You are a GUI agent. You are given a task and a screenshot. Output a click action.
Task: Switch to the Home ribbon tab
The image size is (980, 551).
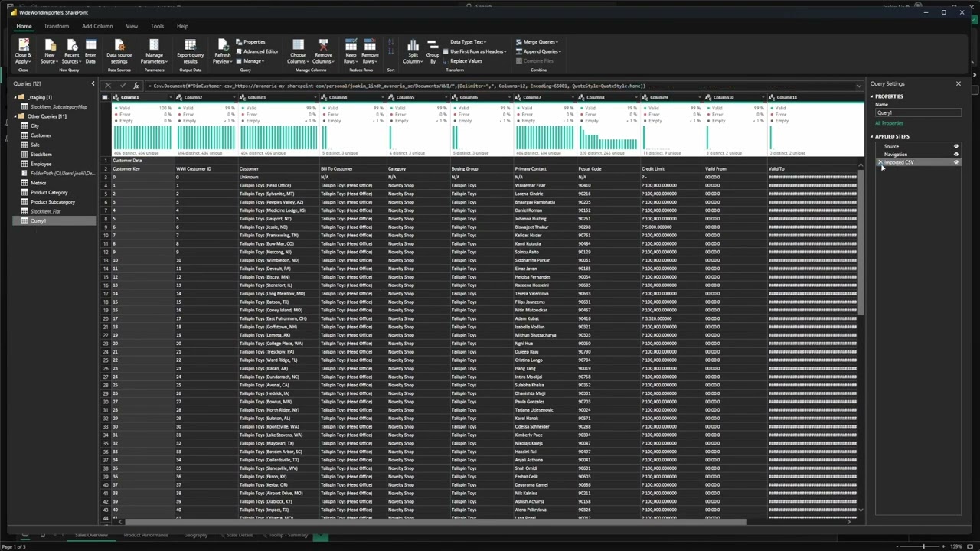tap(24, 26)
